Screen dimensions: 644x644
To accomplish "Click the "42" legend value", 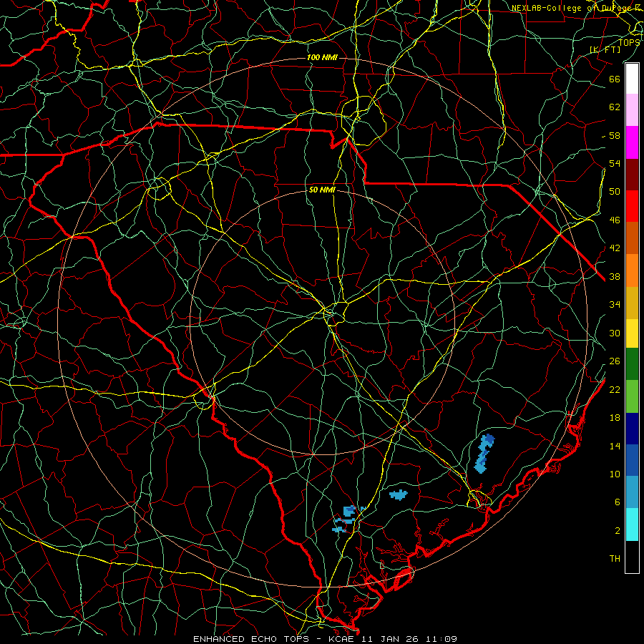I will (615, 248).
